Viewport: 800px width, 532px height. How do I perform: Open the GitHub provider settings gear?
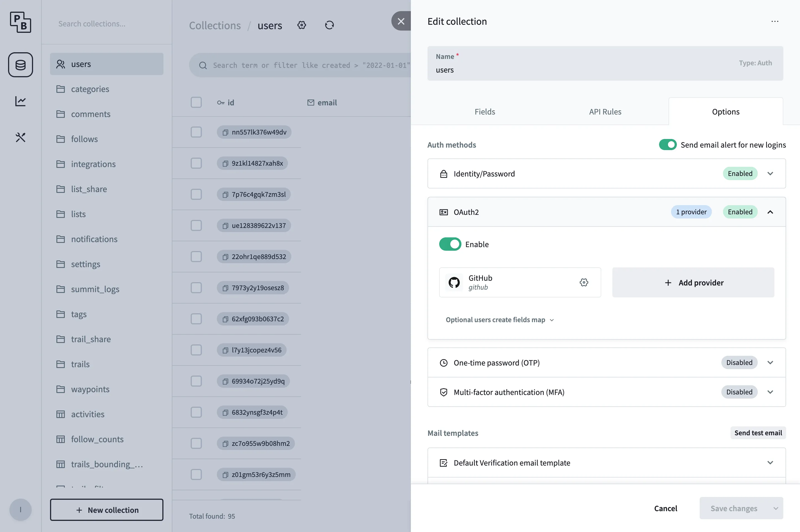(584, 282)
